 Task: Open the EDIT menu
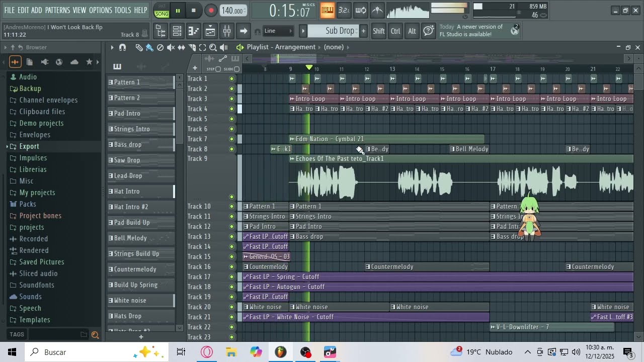tap(23, 10)
